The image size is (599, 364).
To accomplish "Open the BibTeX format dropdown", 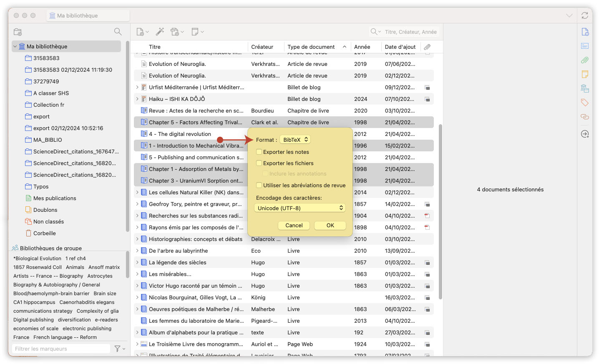I will [295, 139].
